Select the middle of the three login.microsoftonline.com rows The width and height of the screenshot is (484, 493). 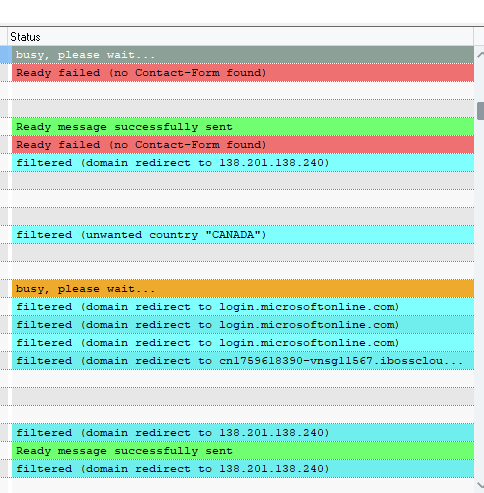pos(243,325)
